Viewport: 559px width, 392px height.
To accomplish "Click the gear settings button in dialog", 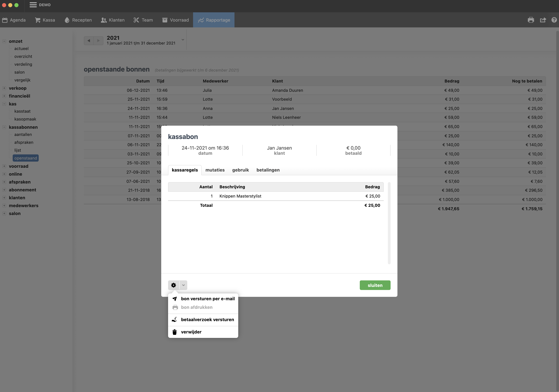I will coord(174,285).
